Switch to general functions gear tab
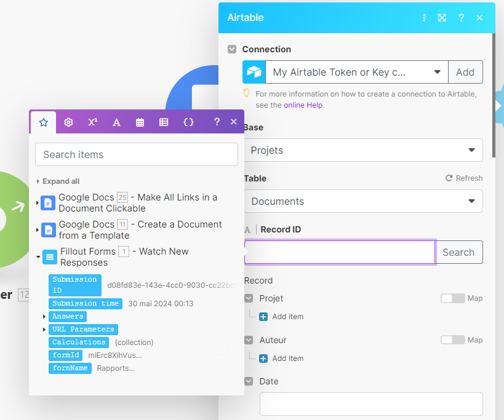504x420 pixels. 68,122
